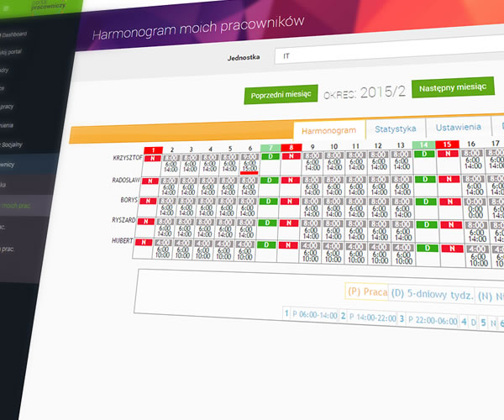Viewport: 504px width, 420px height.
Task: Open Krzysztof's red N badge on day 1
Action: point(153,158)
